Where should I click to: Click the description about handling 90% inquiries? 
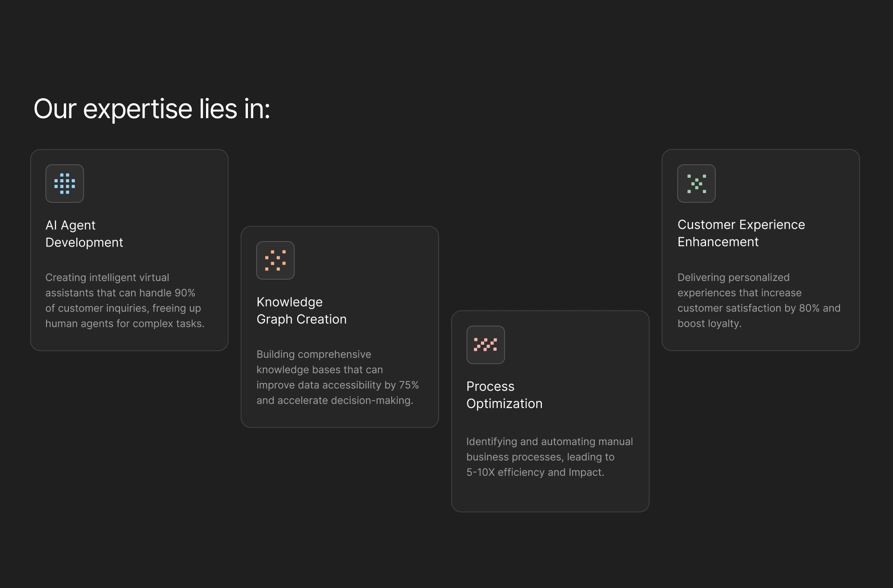(x=125, y=301)
